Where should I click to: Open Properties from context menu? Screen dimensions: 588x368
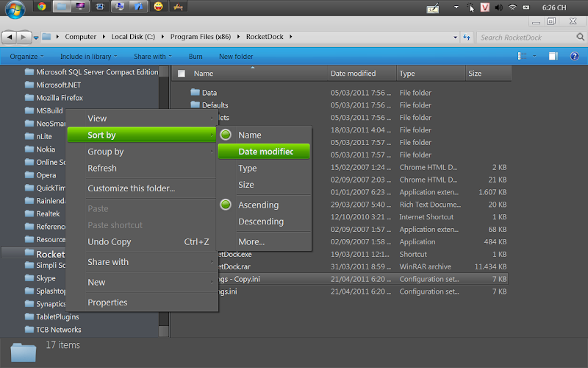[x=142, y=302]
